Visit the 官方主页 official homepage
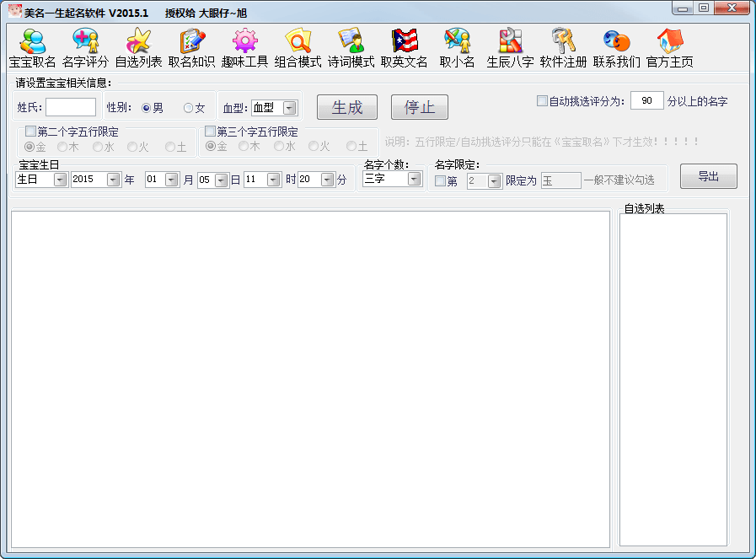Viewport: 756px width, 559px height. tap(669, 46)
